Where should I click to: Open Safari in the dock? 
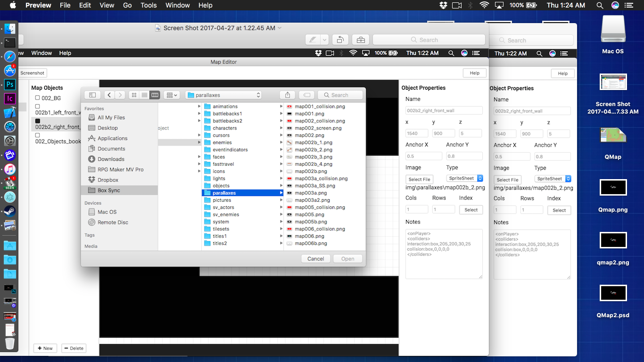pyautogui.click(x=10, y=57)
